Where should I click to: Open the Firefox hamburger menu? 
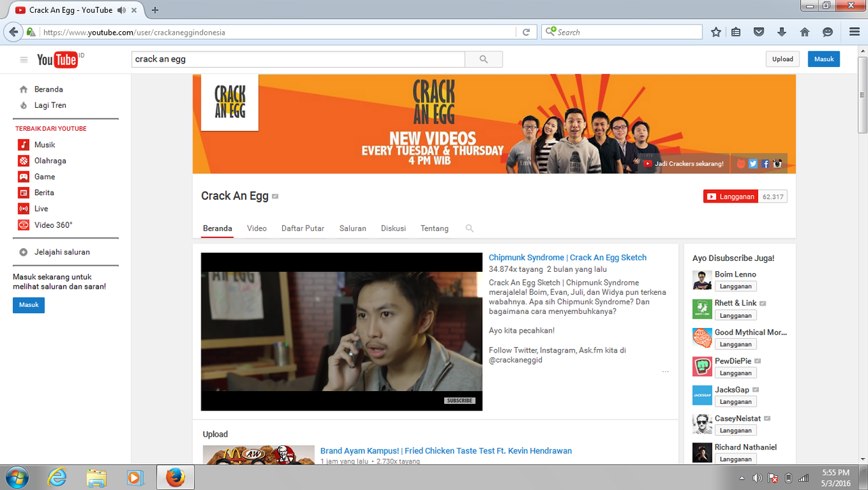pyautogui.click(x=854, y=32)
